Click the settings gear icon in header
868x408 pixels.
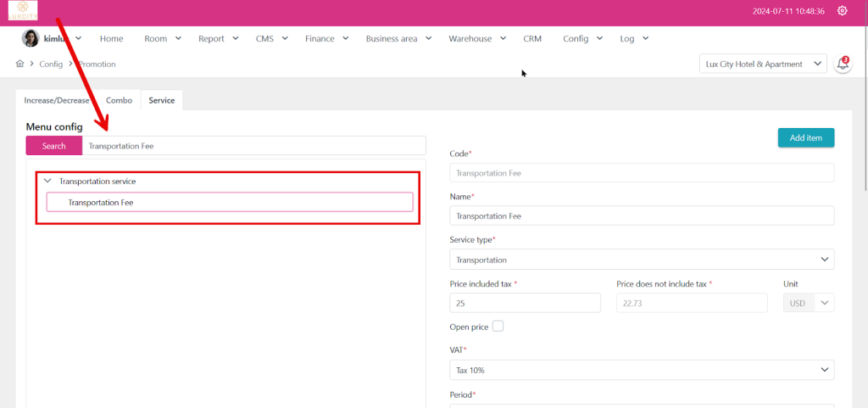[x=842, y=11]
